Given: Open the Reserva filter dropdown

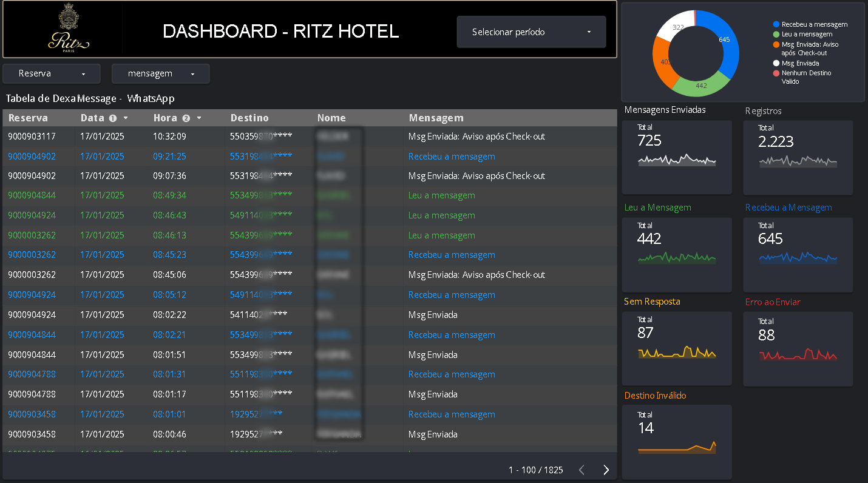Looking at the screenshot, I should pos(52,73).
